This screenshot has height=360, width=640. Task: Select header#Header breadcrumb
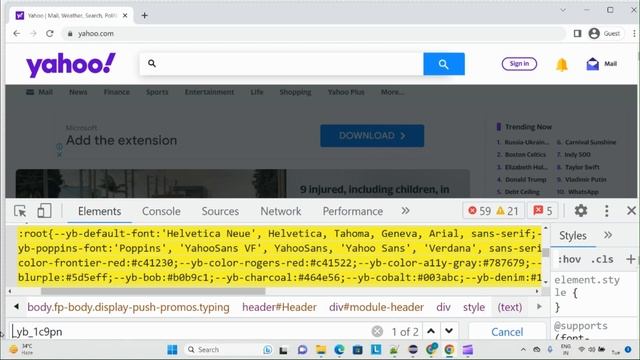279,307
